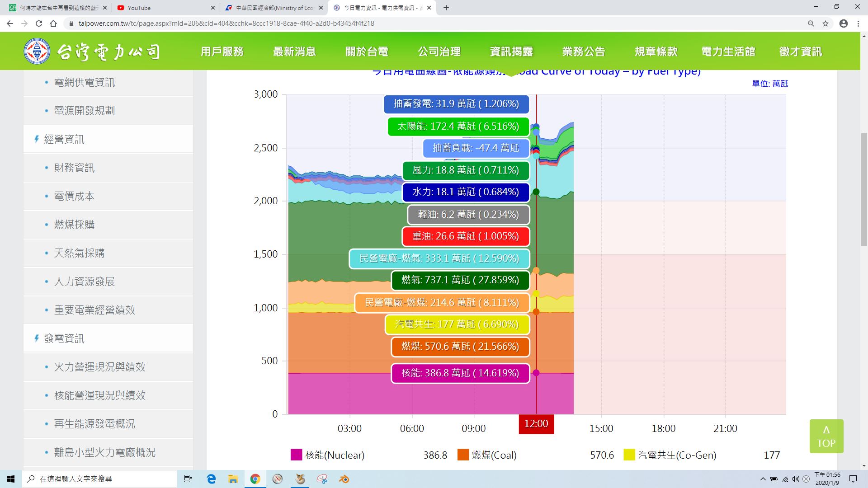Open the 電網供電資訊 sidebar link

[x=85, y=82]
